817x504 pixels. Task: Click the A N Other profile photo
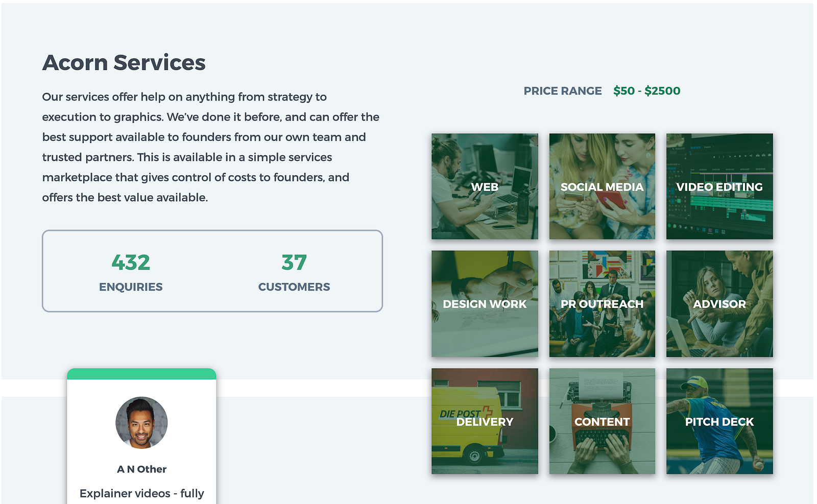141,423
